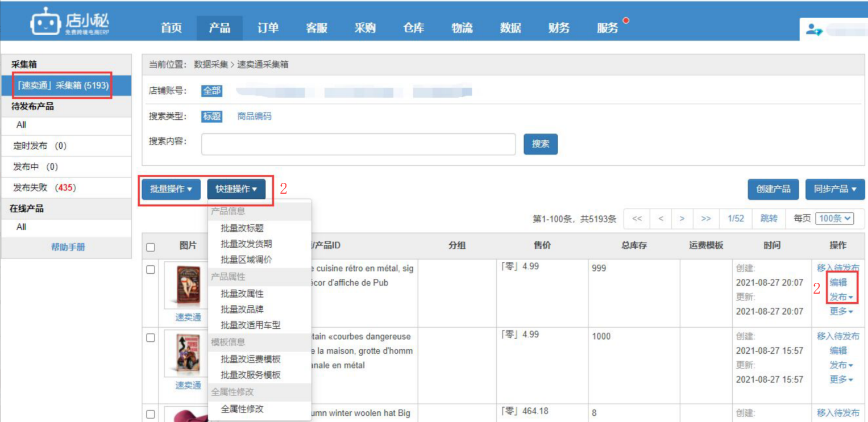Open the 物流 menu

click(462, 28)
